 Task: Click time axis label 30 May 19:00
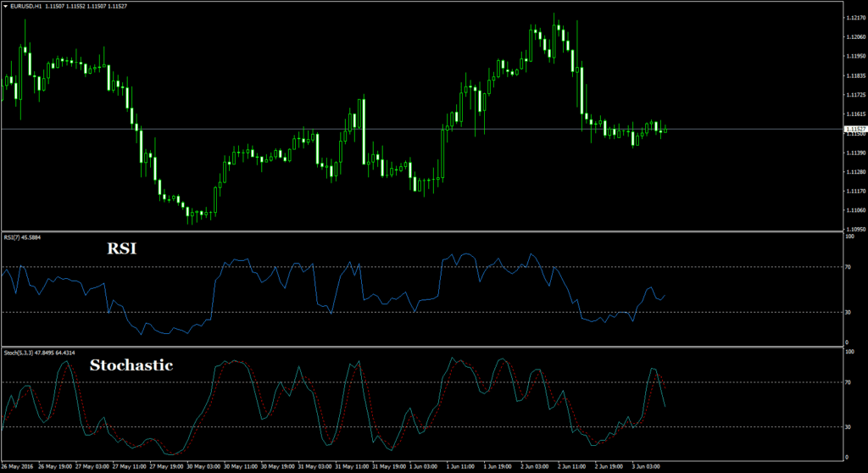pyautogui.click(x=277, y=466)
